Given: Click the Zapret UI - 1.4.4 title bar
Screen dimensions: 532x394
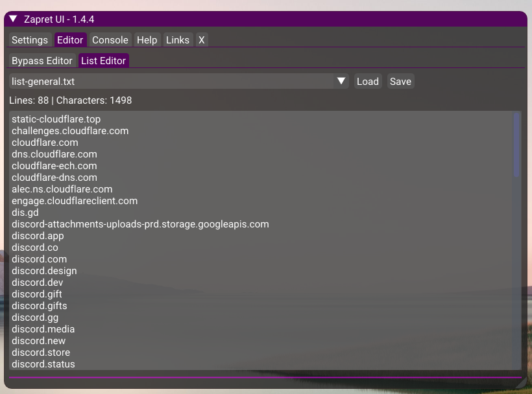Looking at the screenshot, I should (265, 19).
